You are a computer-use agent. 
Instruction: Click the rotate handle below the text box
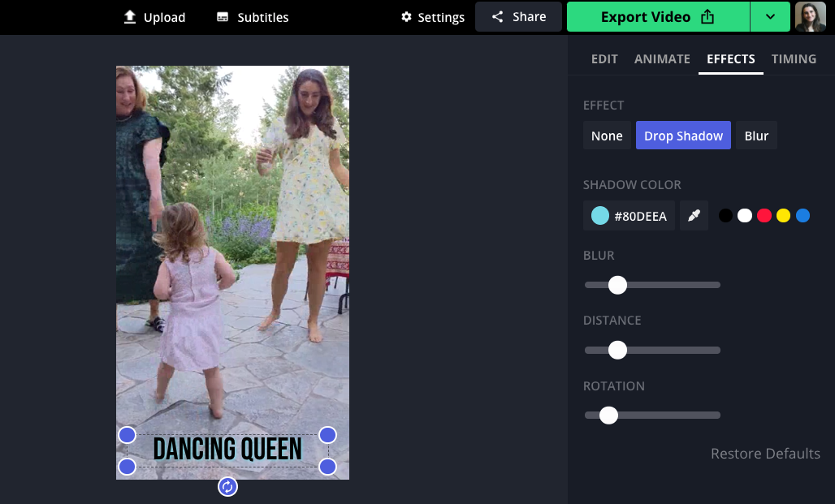click(227, 486)
